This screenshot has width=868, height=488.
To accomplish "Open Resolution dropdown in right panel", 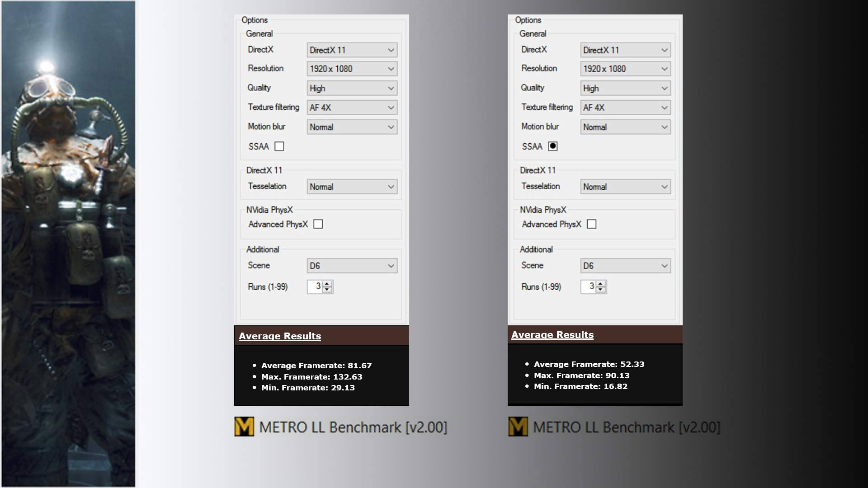I will point(626,69).
